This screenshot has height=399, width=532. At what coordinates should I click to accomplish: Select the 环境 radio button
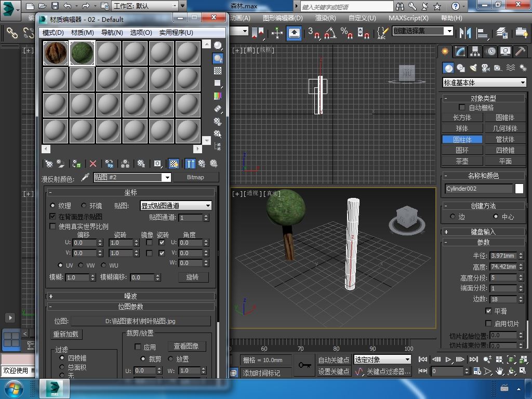tap(84, 206)
